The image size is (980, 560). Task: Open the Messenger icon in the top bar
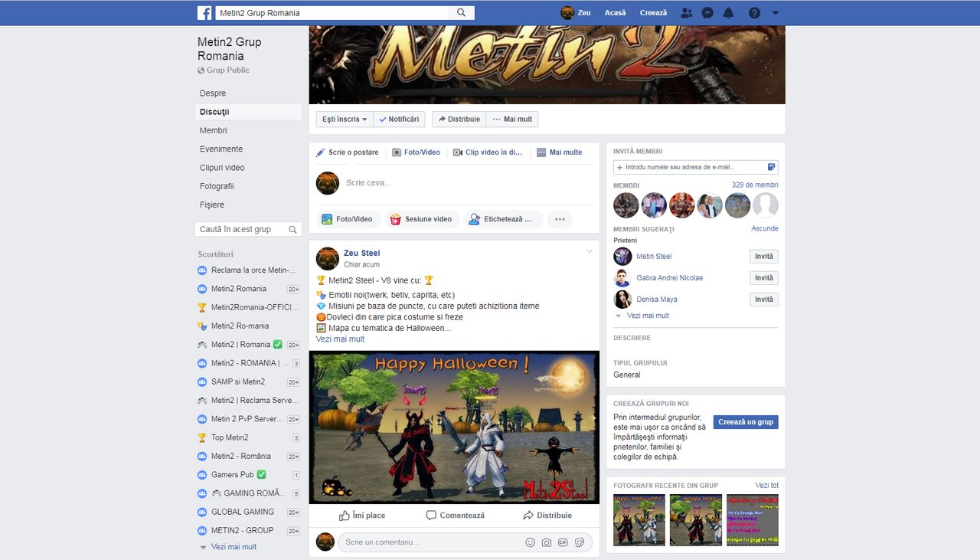pyautogui.click(x=707, y=12)
